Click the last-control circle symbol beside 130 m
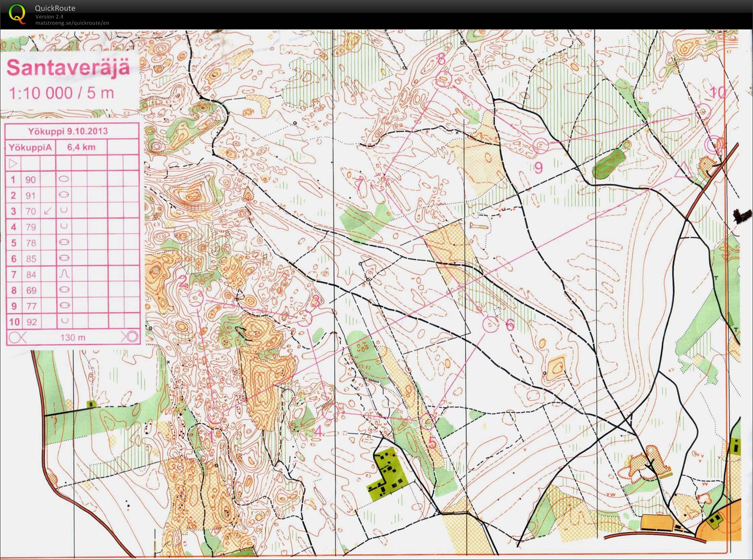Viewport: 753px width, 560px height. pyautogui.click(x=14, y=337)
